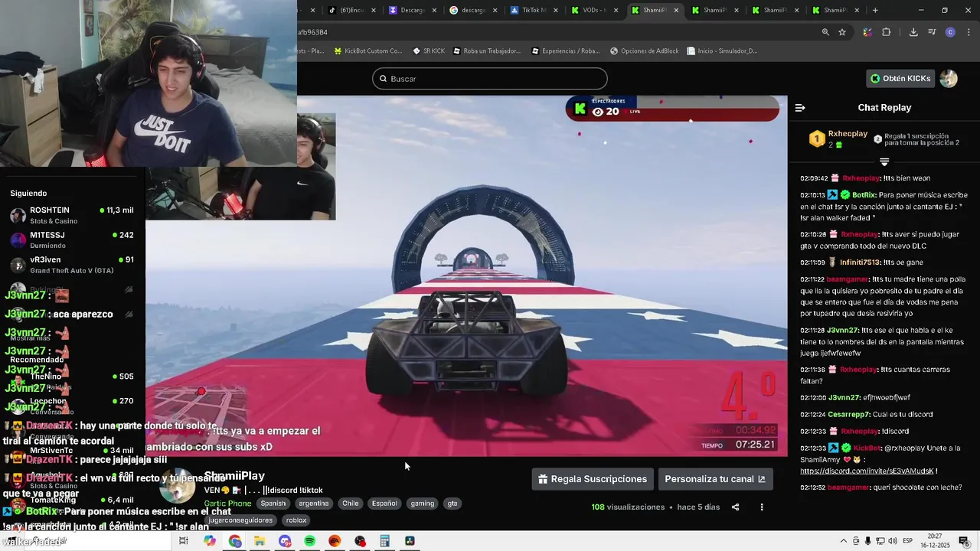
Task: Select the Spanish tag
Action: point(273,504)
